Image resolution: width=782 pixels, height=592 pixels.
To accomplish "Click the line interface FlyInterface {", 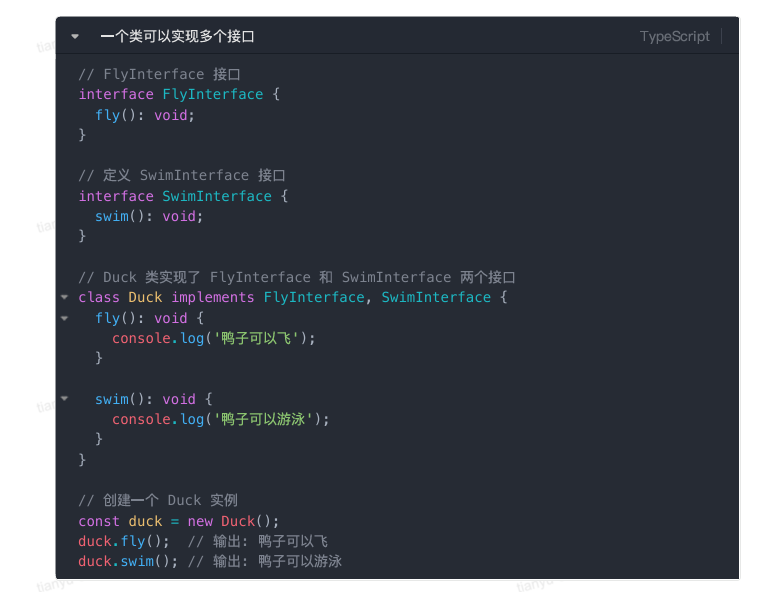I will tap(179, 94).
